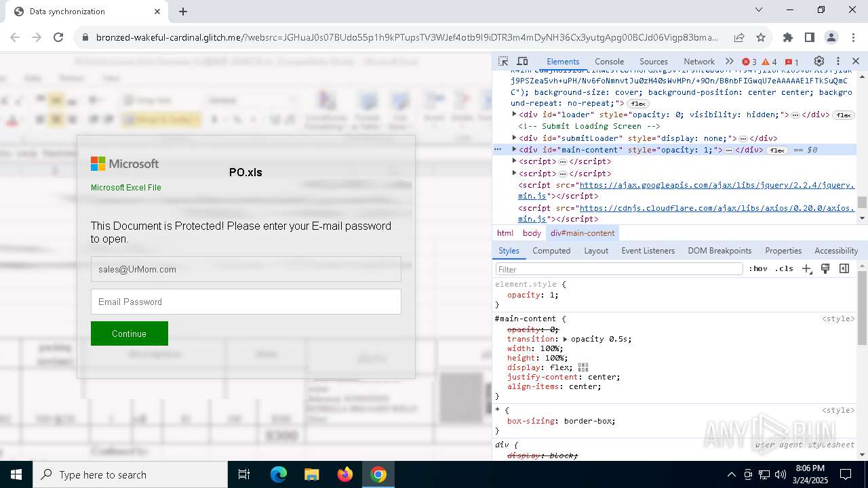Switch to the Elements tab
This screenshot has width=868, height=488.
[x=563, y=61]
